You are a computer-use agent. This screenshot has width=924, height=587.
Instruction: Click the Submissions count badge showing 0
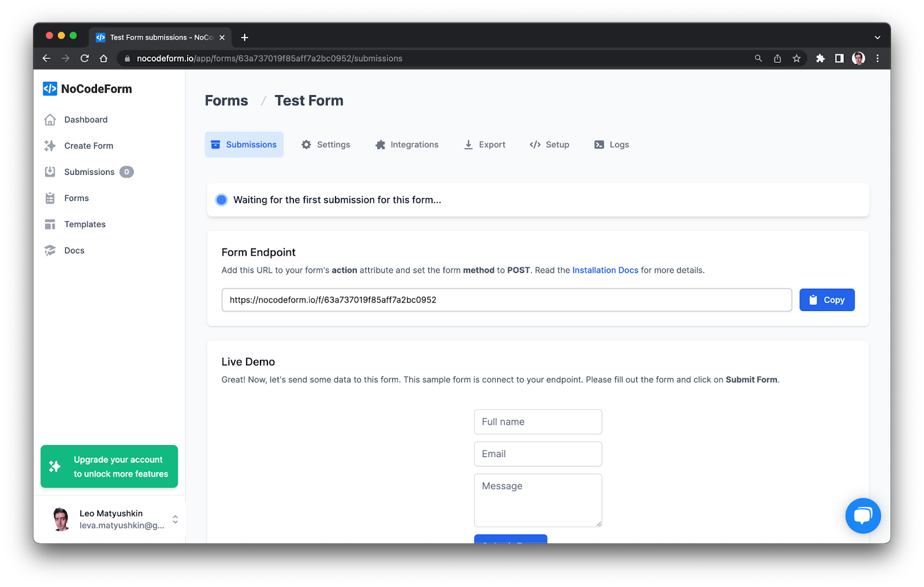126,172
